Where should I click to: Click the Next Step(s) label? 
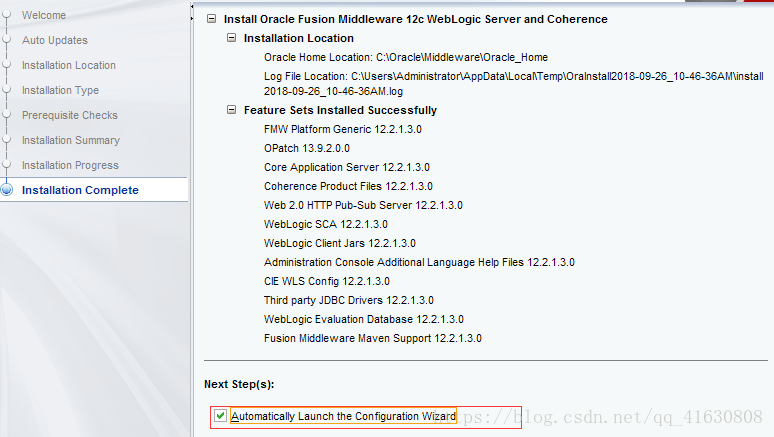(239, 384)
